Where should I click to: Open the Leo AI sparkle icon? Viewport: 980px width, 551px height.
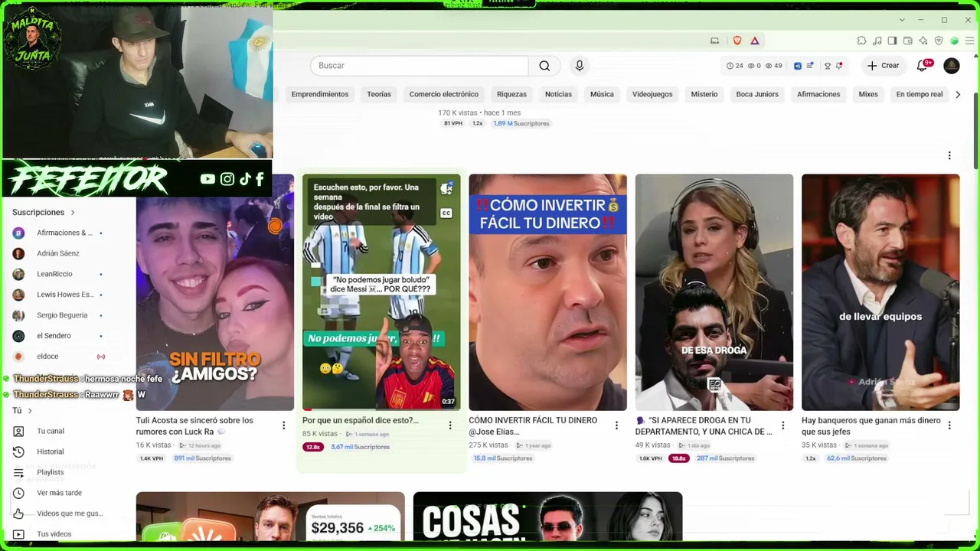tap(923, 41)
